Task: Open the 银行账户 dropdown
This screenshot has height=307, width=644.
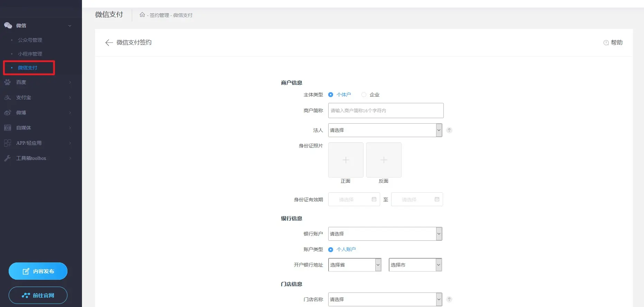Action: coord(385,234)
